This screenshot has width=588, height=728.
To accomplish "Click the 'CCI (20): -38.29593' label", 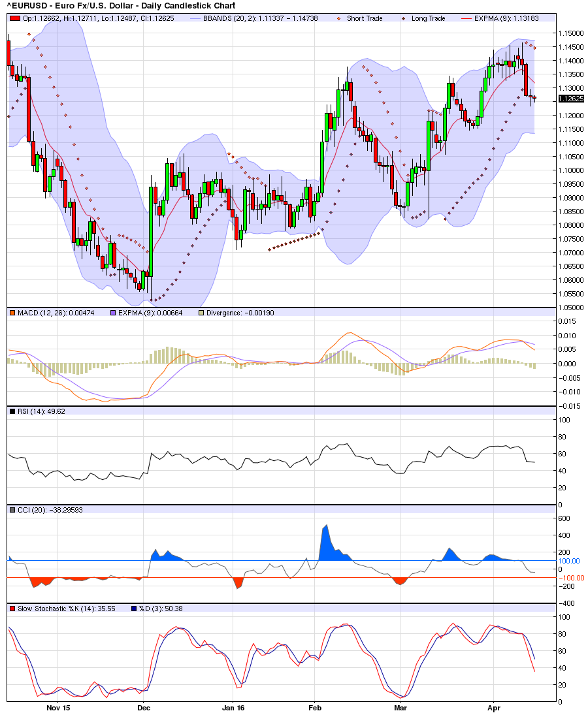I will tap(50, 510).
